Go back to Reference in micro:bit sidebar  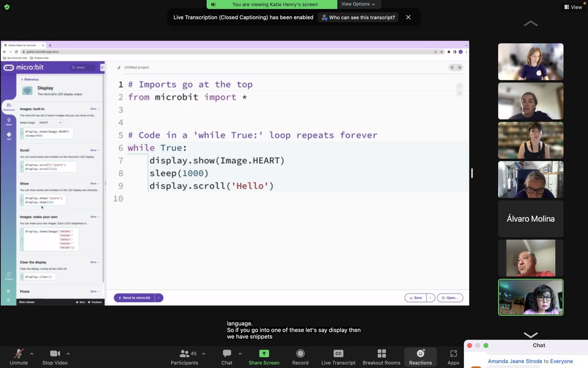click(x=30, y=79)
